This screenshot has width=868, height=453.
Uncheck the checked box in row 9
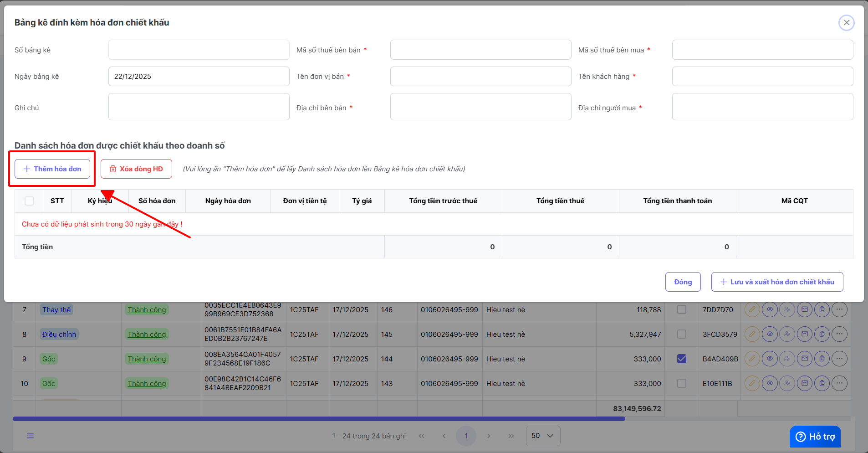[682, 359]
